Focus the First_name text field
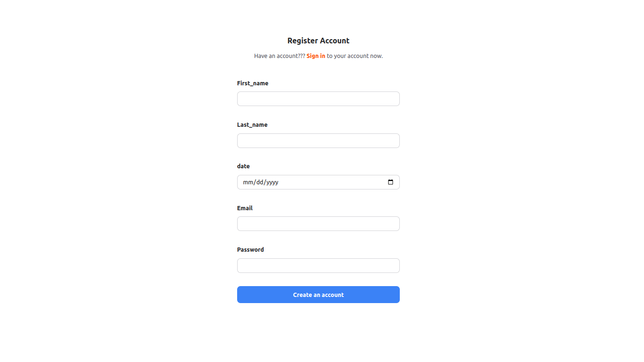644x362 pixels. (318, 99)
